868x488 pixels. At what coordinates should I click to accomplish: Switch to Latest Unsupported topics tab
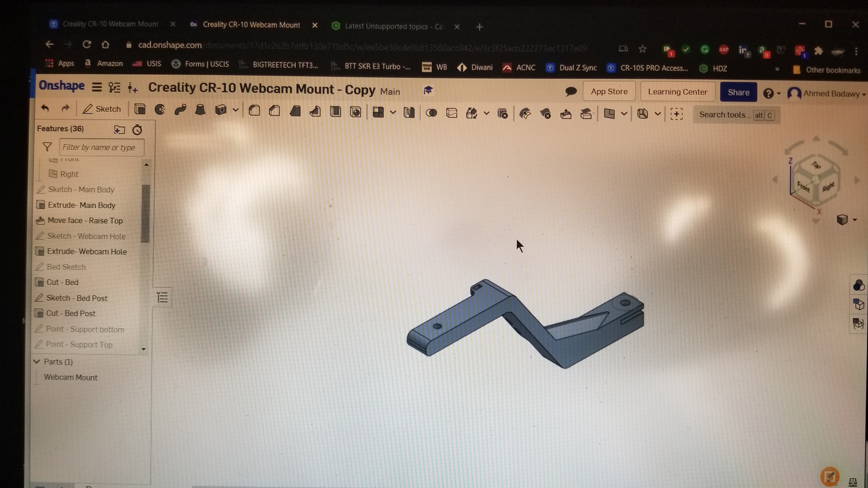click(393, 26)
